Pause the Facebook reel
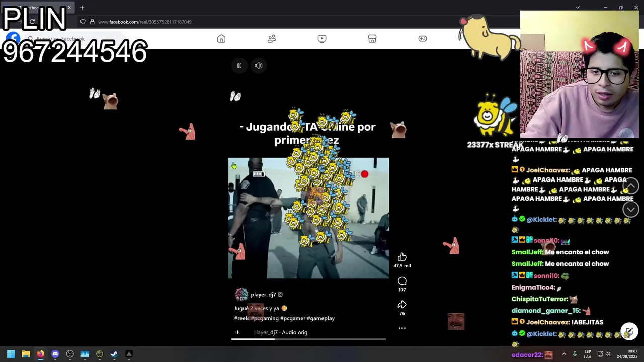644x362 pixels. (x=239, y=66)
